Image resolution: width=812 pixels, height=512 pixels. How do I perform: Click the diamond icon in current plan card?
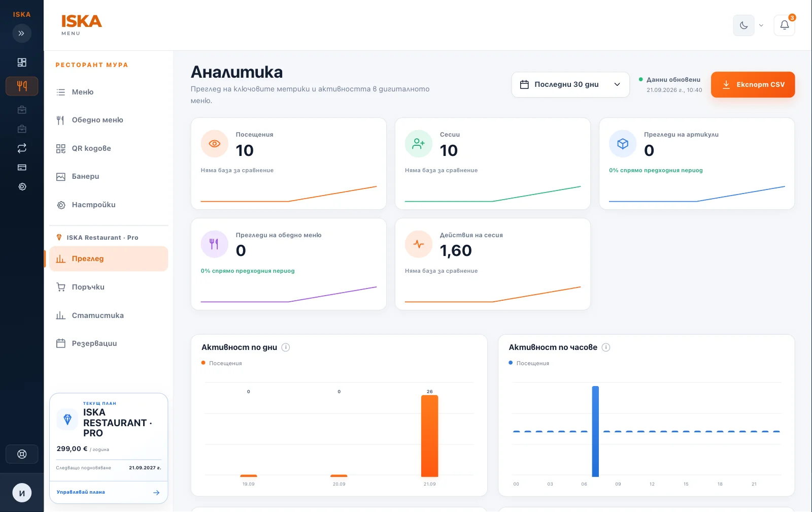click(x=67, y=420)
